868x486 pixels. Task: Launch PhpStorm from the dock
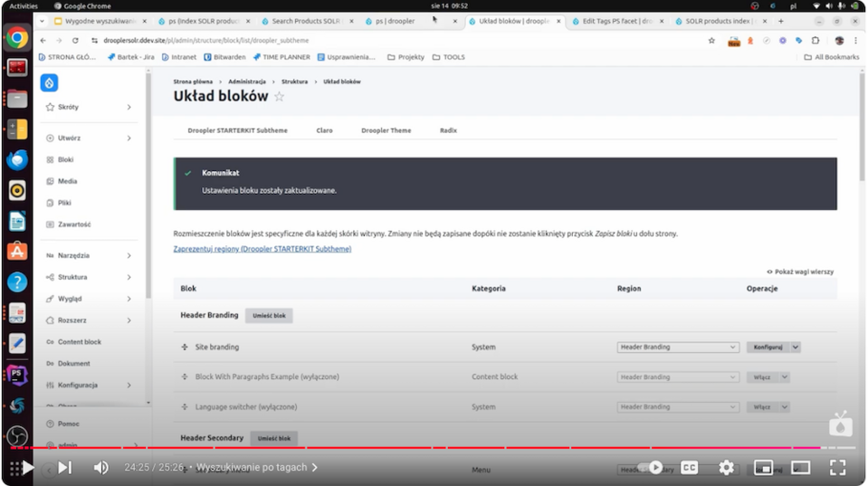pos(17,376)
